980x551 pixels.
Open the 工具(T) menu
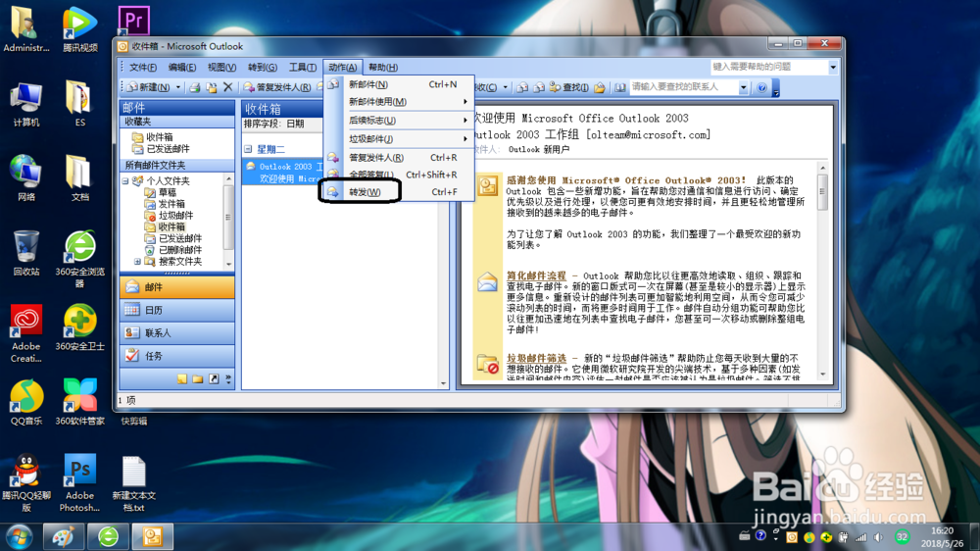[302, 67]
